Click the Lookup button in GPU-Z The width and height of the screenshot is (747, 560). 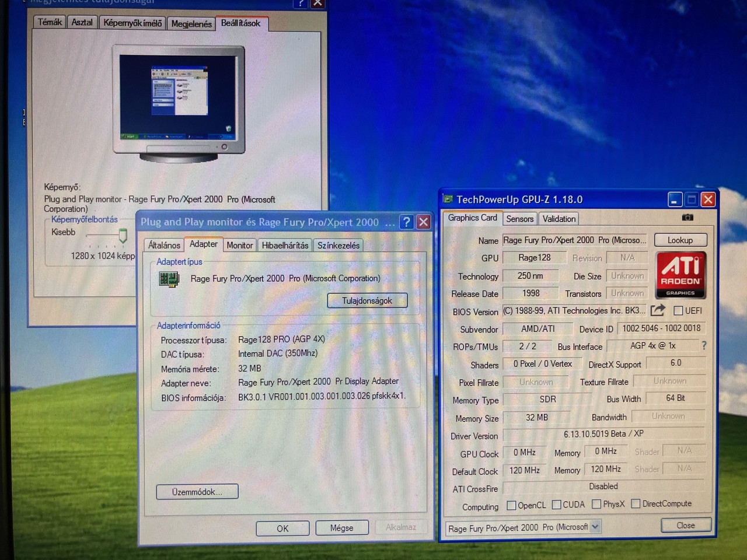click(680, 240)
